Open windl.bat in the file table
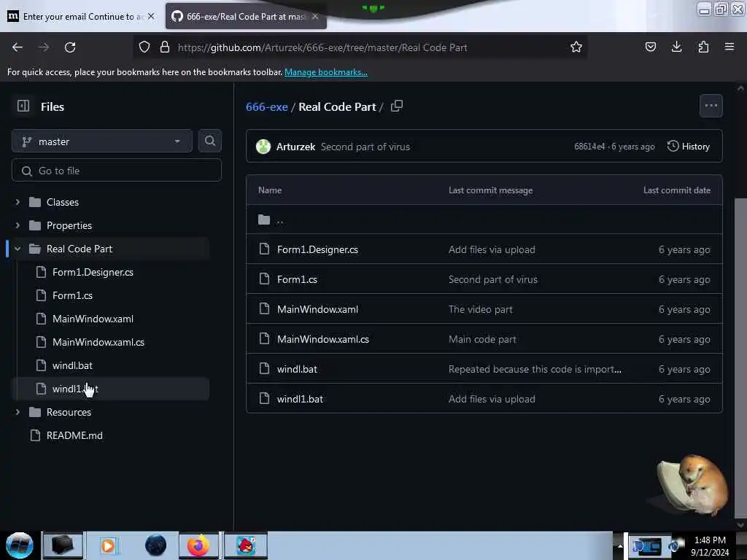This screenshot has height=560, width=747. click(x=298, y=370)
